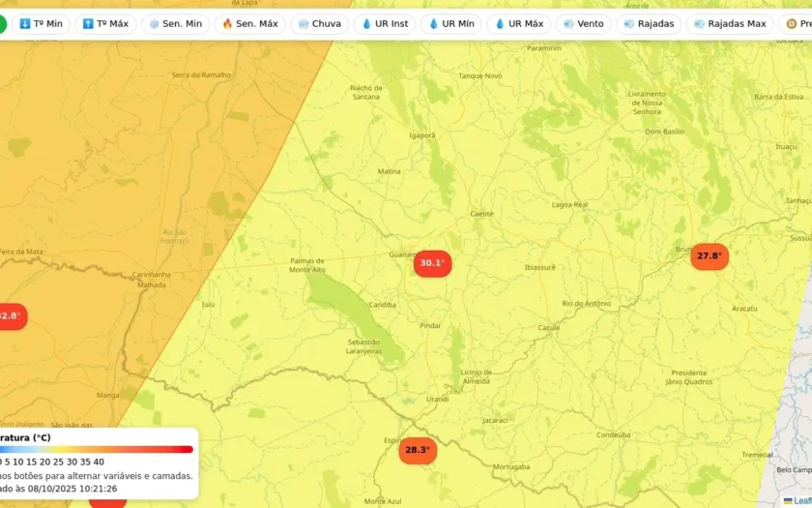The width and height of the screenshot is (812, 508).
Task: Click the droplet icon on UR Mín
Action: (433, 24)
